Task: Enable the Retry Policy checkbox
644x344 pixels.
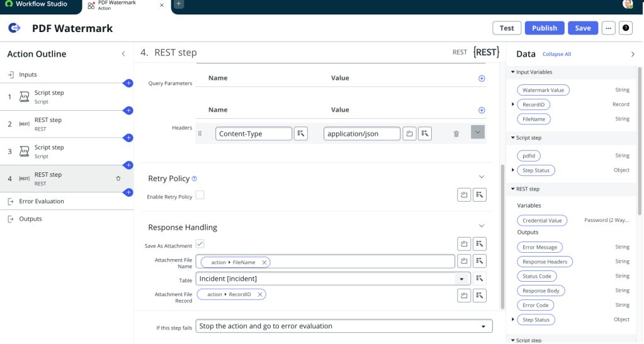Action: pyautogui.click(x=200, y=196)
